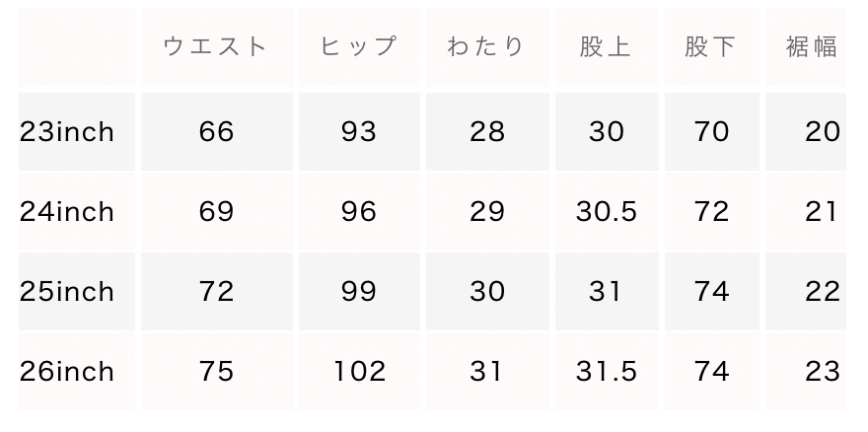
Task: Click the 股下 column header
Action: tap(711, 46)
